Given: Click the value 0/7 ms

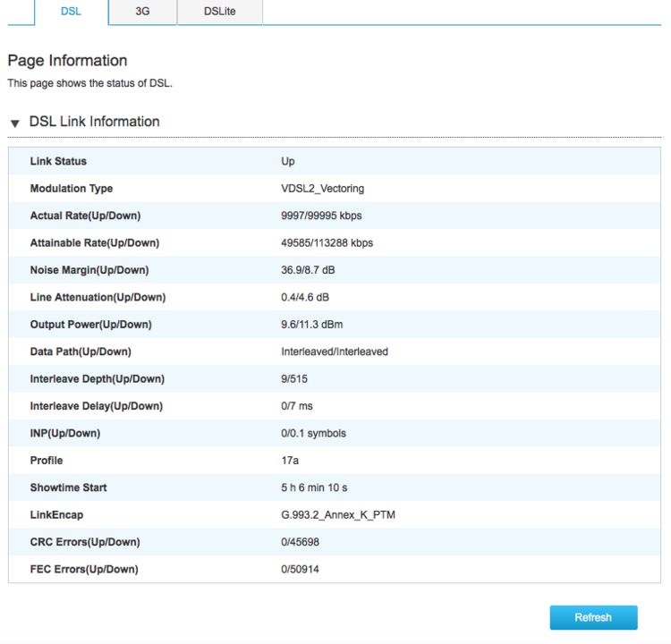Looking at the screenshot, I should coord(296,406).
